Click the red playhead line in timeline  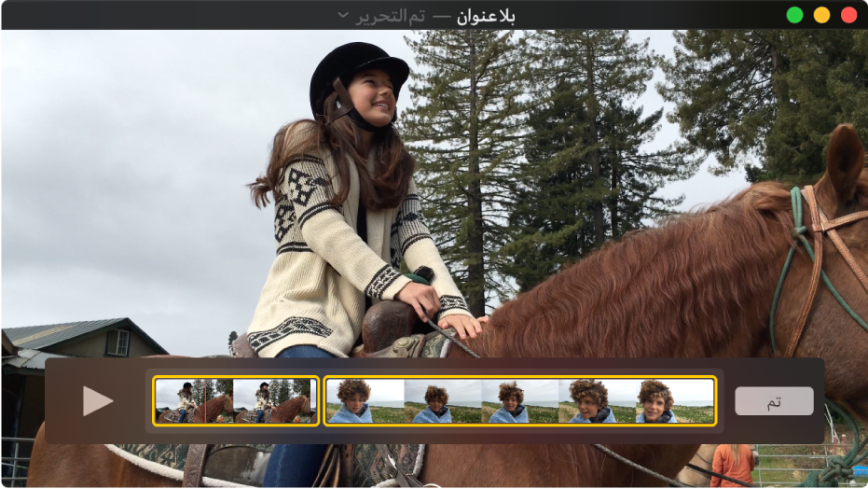tap(205, 401)
